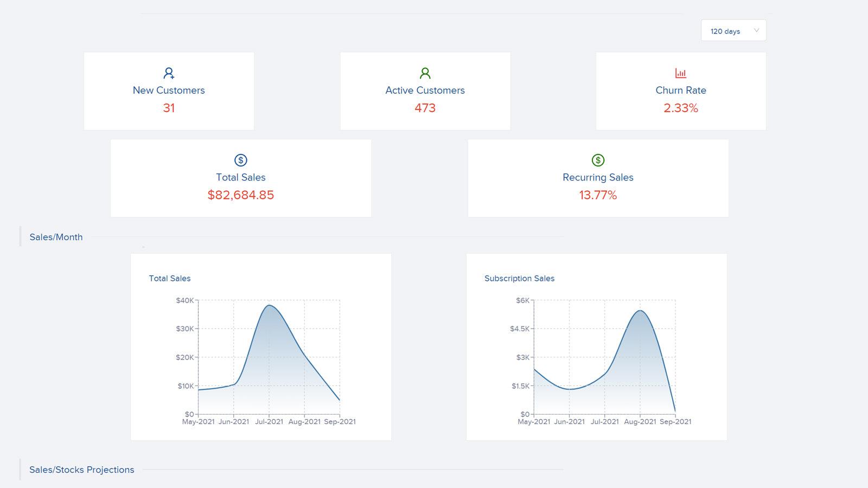
Task: Open the 120 days period dropdown
Action: [x=733, y=30]
